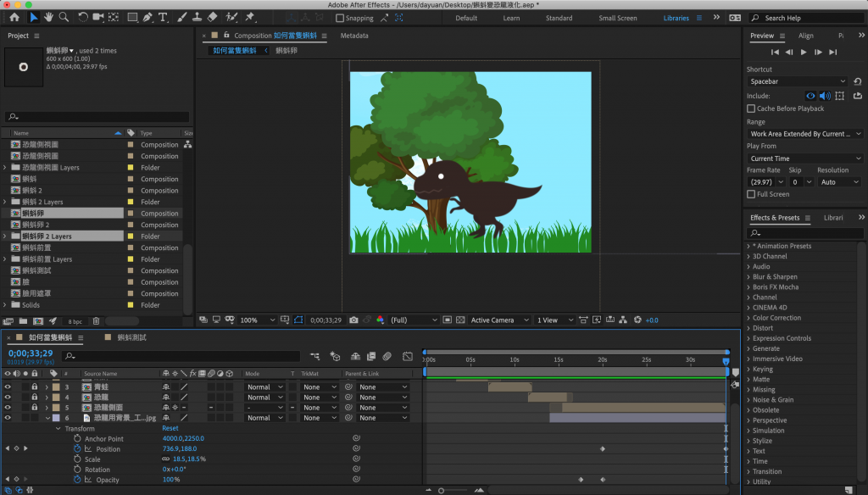Collapse the Transform property group
The height and width of the screenshot is (495, 868).
(58, 429)
